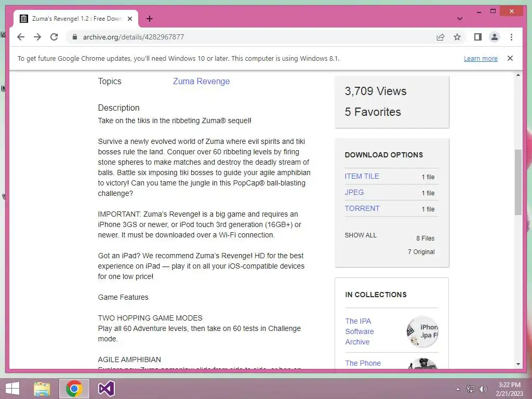
Task: Open Visual Studio from taskbar
Action: pos(106,389)
